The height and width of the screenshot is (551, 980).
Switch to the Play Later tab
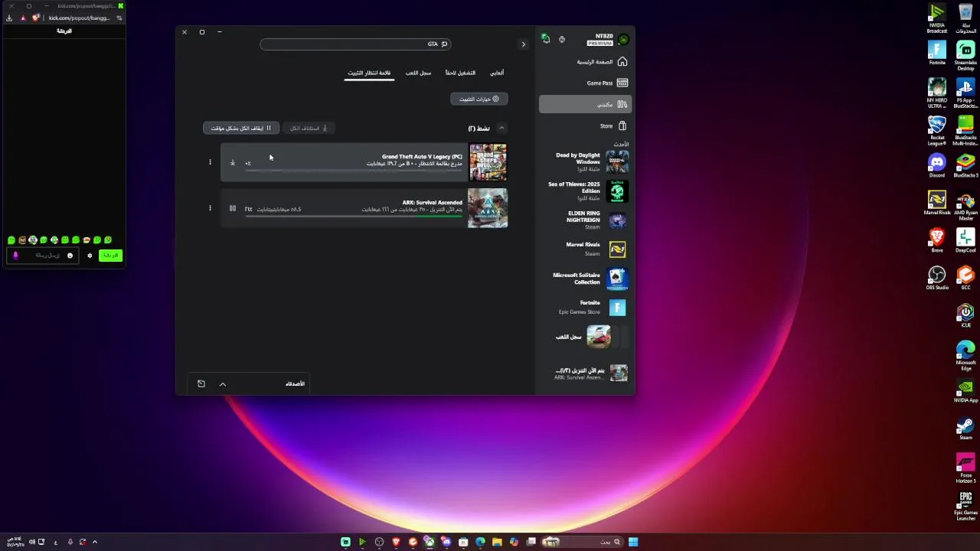(x=460, y=73)
